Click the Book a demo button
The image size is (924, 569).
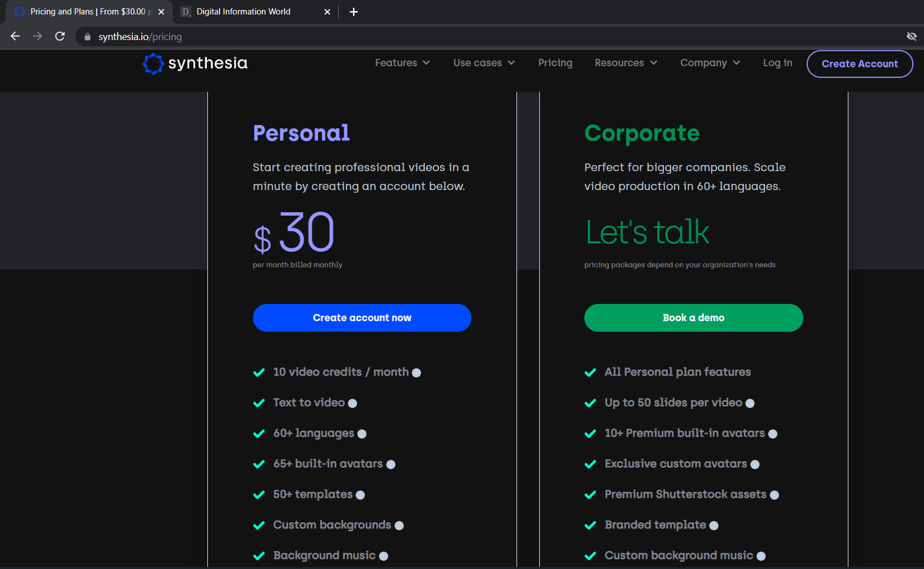click(693, 318)
